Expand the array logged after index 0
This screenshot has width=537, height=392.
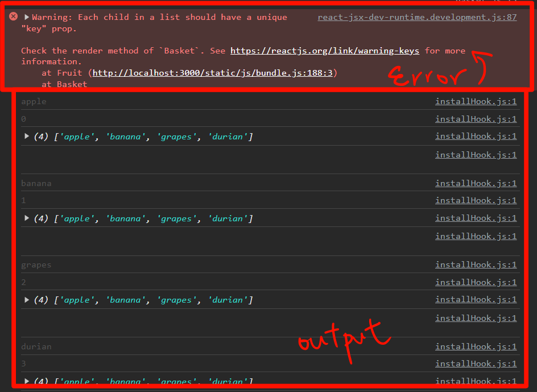click(26, 137)
